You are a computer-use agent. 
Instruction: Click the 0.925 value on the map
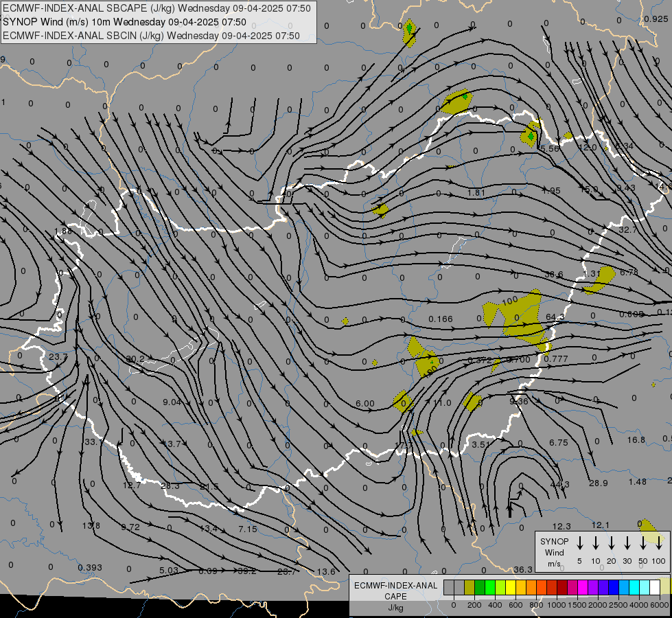point(656,19)
